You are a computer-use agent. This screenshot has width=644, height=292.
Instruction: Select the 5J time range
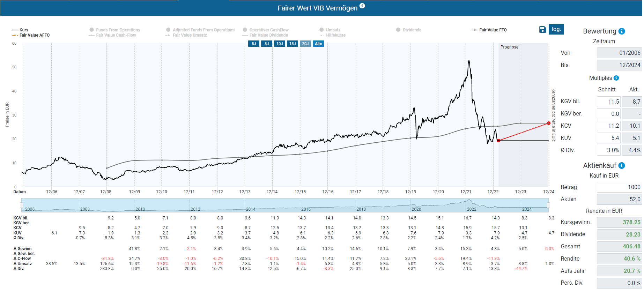254,44
